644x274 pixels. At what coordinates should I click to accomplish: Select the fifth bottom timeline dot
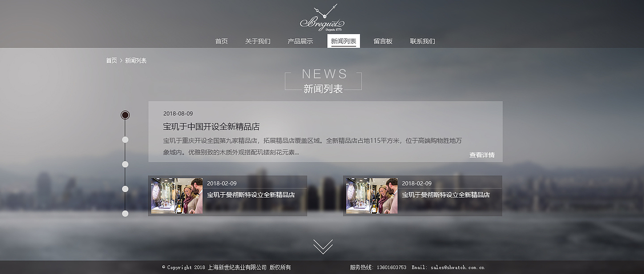[x=125, y=214]
